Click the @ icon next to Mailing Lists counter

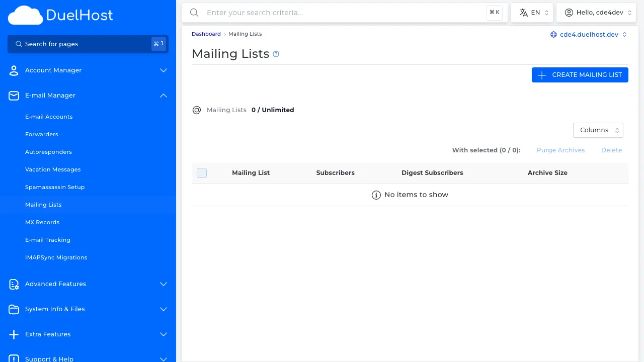[197, 110]
